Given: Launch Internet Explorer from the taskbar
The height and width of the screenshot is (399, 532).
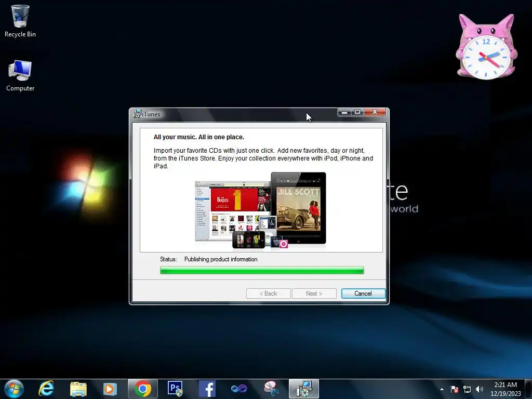Looking at the screenshot, I should point(46,389).
